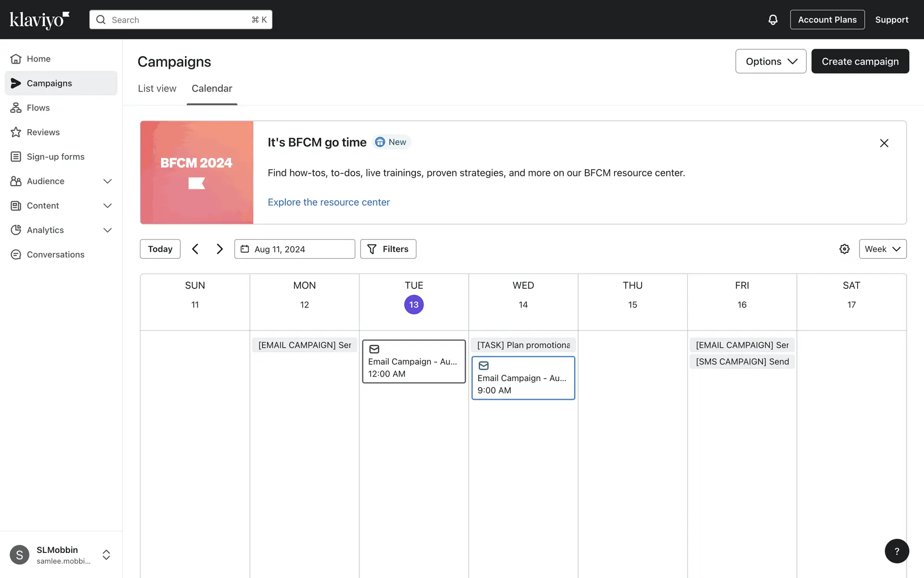The width and height of the screenshot is (924, 578).
Task: Follow the Explore the resource center link
Action: point(329,202)
